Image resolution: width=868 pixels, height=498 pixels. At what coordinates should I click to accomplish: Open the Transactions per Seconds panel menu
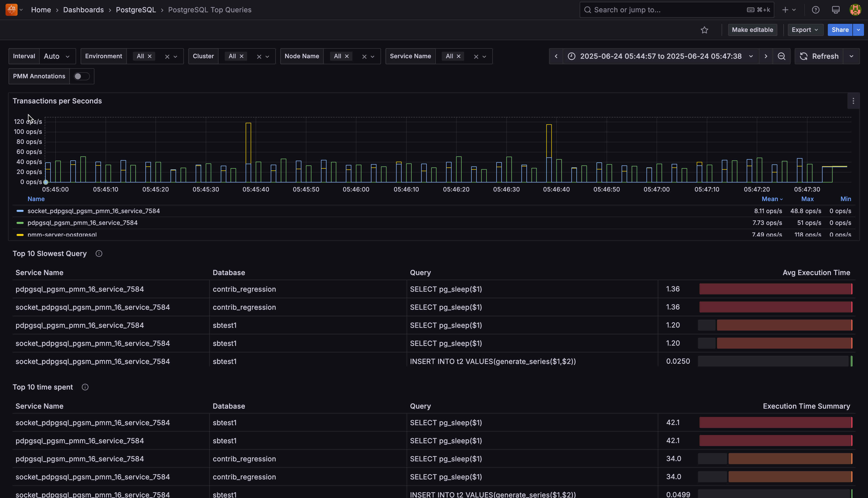pyautogui.click(x=853, y=101)
